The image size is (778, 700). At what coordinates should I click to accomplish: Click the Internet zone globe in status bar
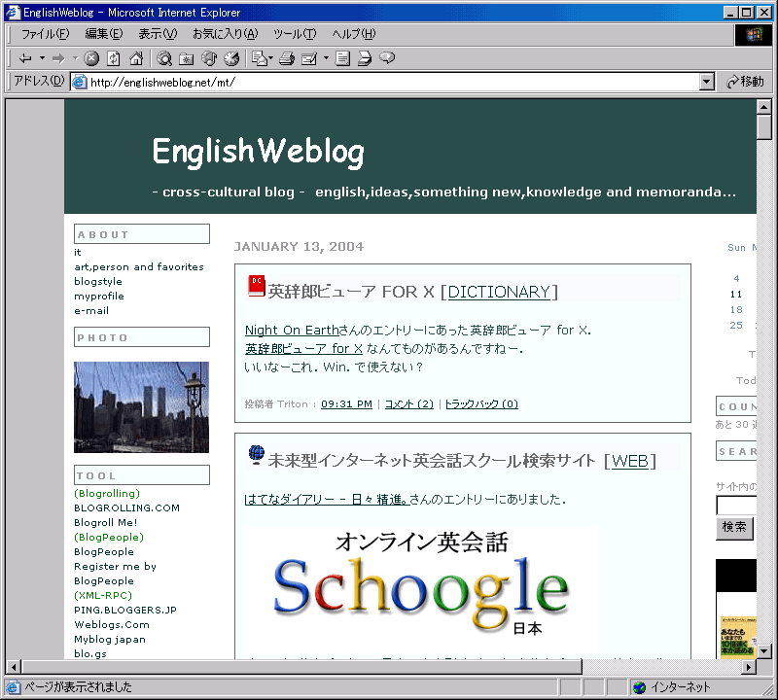(x=640, y=687)
